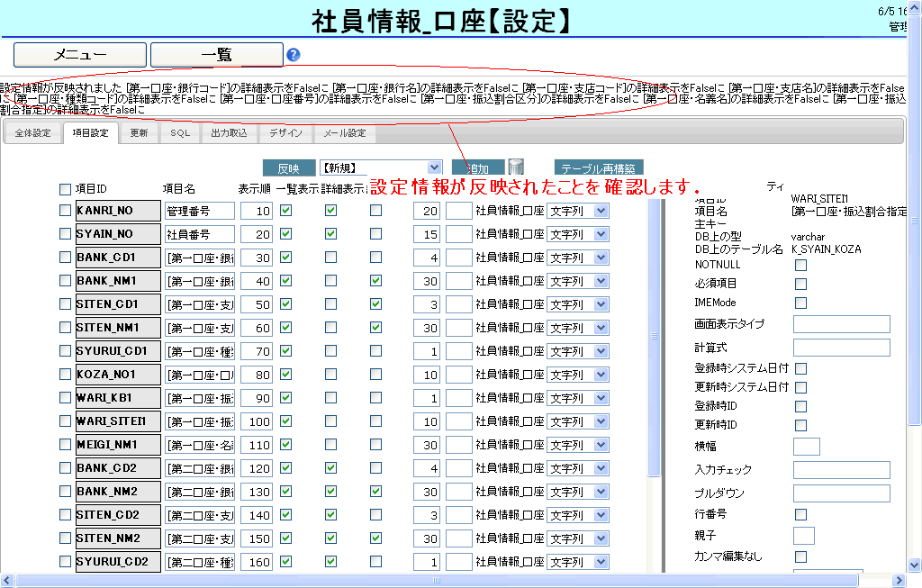Click the blue help question mark icon

(x=293, y=55)
